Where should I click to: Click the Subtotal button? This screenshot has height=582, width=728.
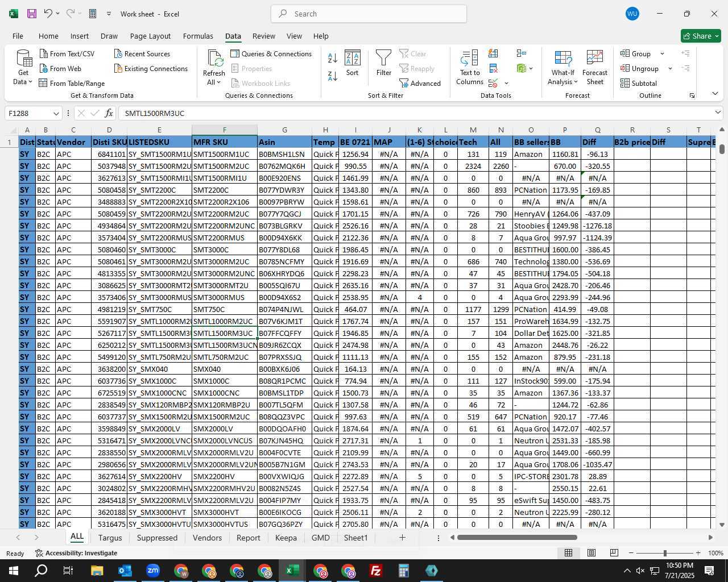pos(638,83)
